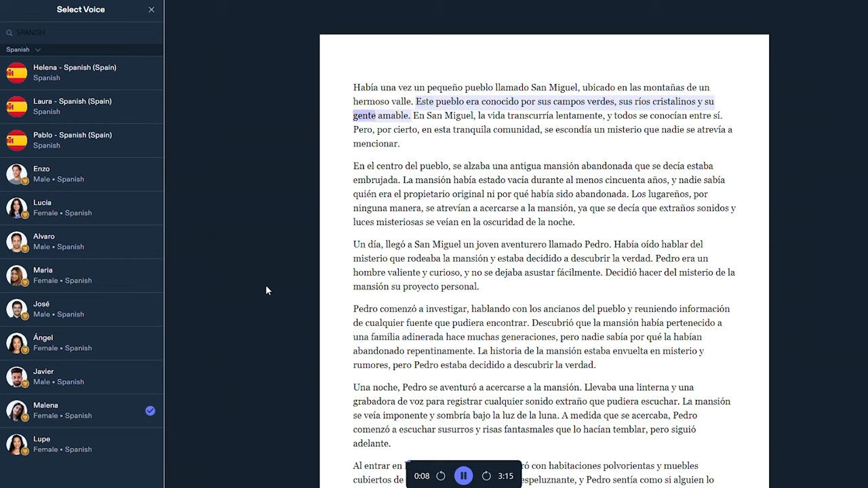Click the Spain flag icon next to Pablo

pos(16,140)
